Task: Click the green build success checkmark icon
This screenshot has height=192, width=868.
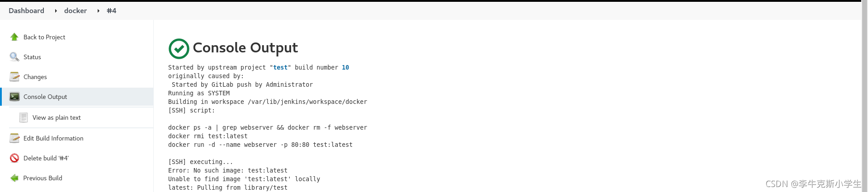Action: click(x=179, y=48)
